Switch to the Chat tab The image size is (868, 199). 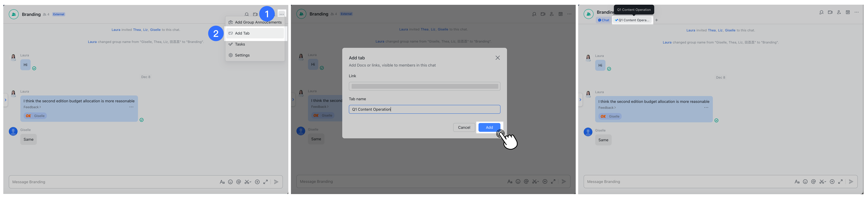click(603, 20)
